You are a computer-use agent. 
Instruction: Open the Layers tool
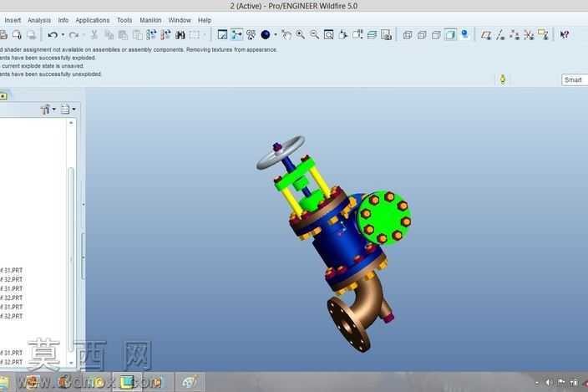372,35
